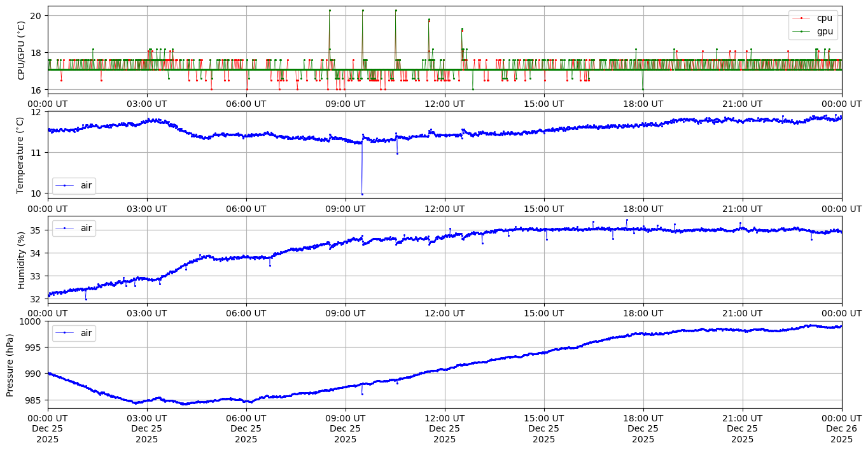Screen dimensions: 868x450
Task: Click the green gpu legend line marker
Action: point(803,31)
